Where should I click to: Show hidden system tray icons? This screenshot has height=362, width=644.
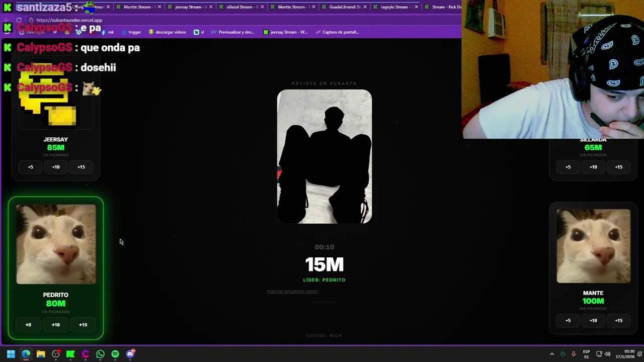click(552, 354)
